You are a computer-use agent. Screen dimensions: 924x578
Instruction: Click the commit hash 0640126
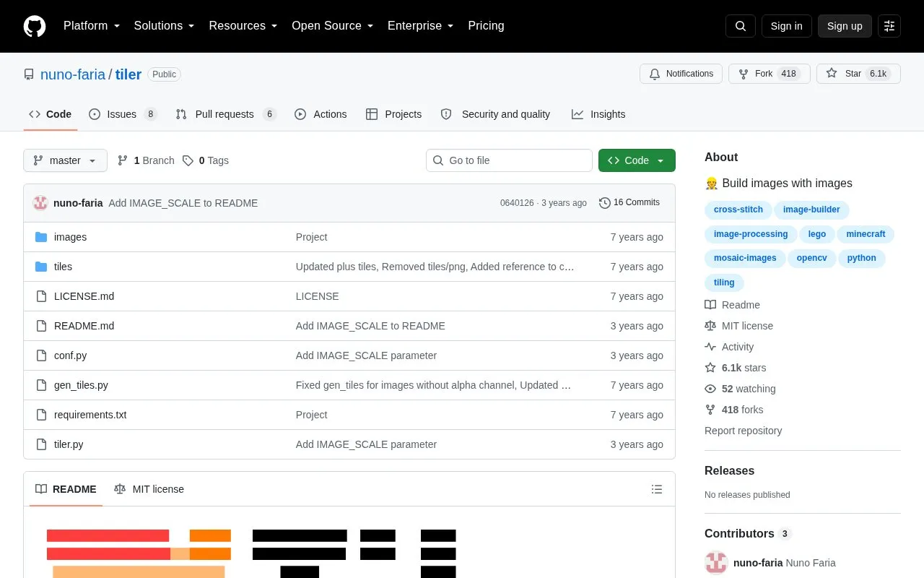517,203
